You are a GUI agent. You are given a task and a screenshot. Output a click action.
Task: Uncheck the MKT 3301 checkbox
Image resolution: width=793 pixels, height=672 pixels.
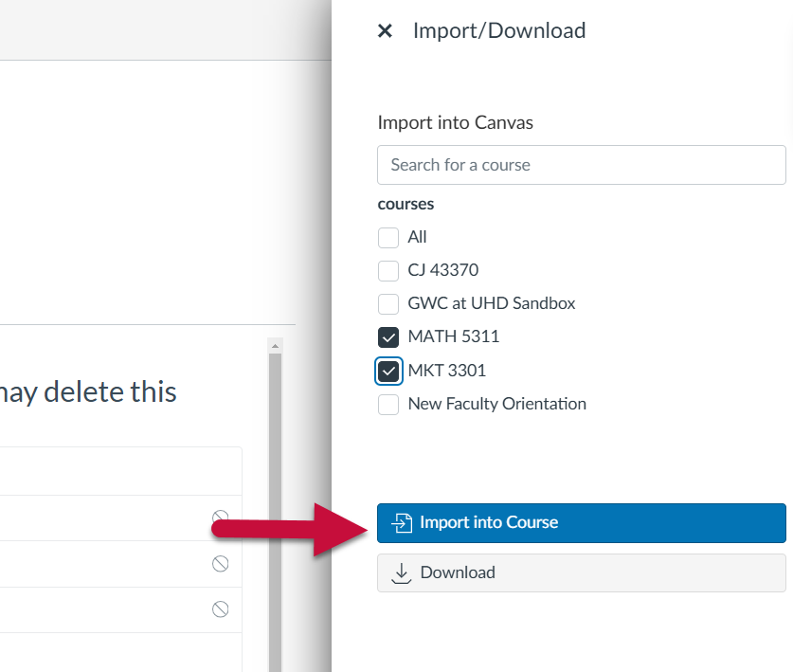388,371
